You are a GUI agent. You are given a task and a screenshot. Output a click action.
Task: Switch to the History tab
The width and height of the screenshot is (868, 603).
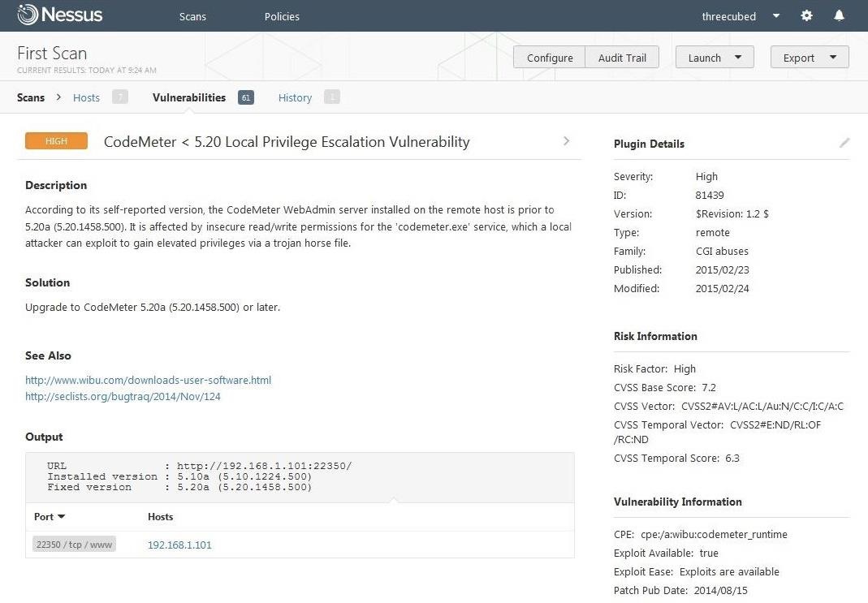click(x=295, y=97)
